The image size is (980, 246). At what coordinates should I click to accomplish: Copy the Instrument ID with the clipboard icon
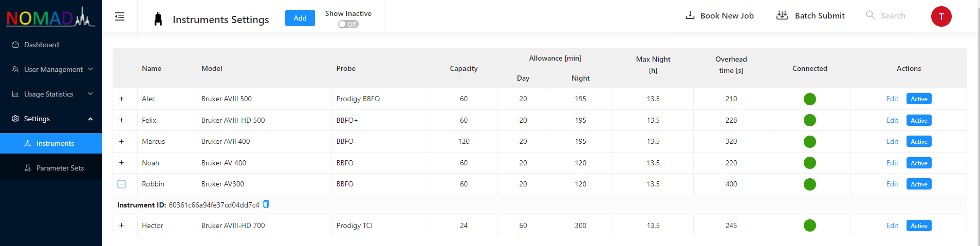266,204
